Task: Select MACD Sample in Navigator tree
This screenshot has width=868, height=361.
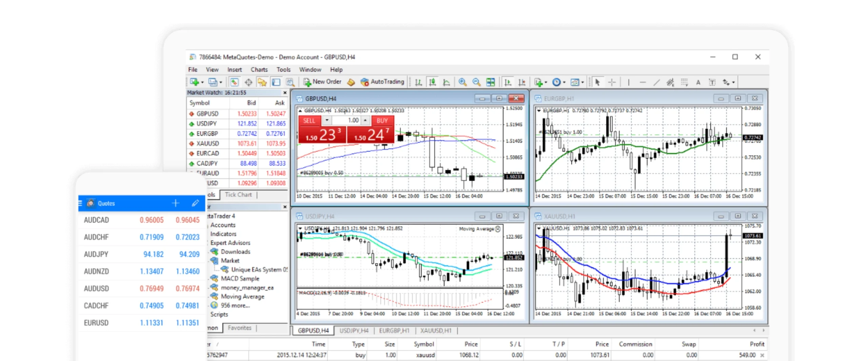Action: pos(240,279)
